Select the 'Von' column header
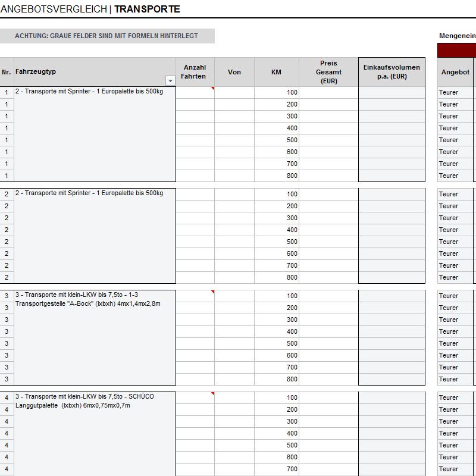 tap(234, 72)
